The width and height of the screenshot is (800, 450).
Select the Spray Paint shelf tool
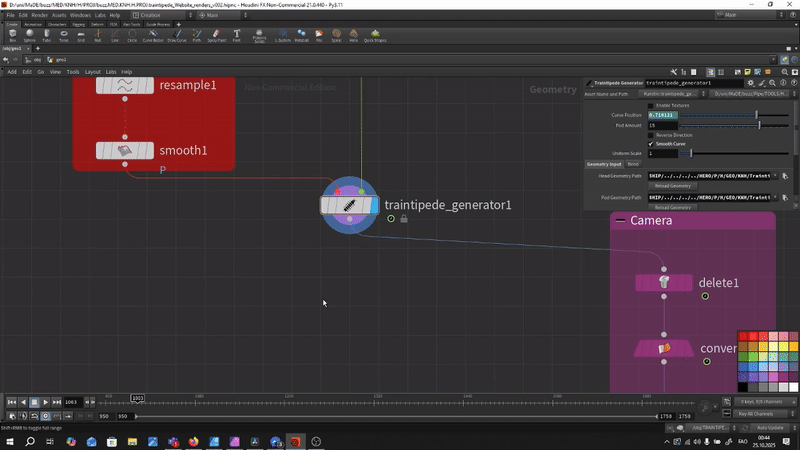click(x=216, y=35)
